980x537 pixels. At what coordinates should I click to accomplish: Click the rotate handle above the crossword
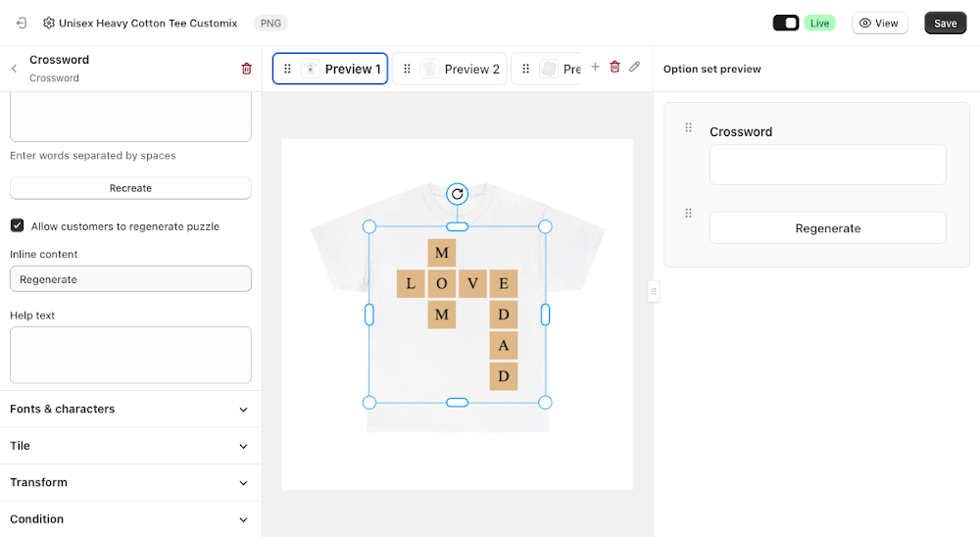(x=458, y=194)
